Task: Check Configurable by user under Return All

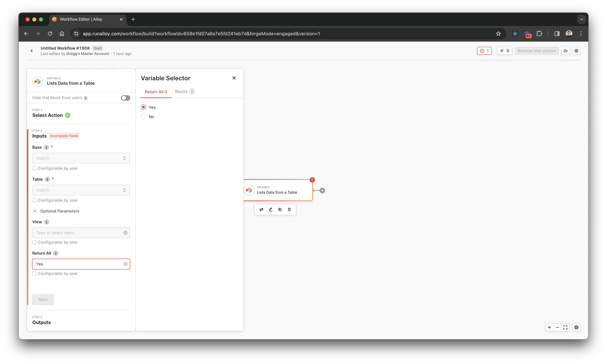Action: pos(34,273)
